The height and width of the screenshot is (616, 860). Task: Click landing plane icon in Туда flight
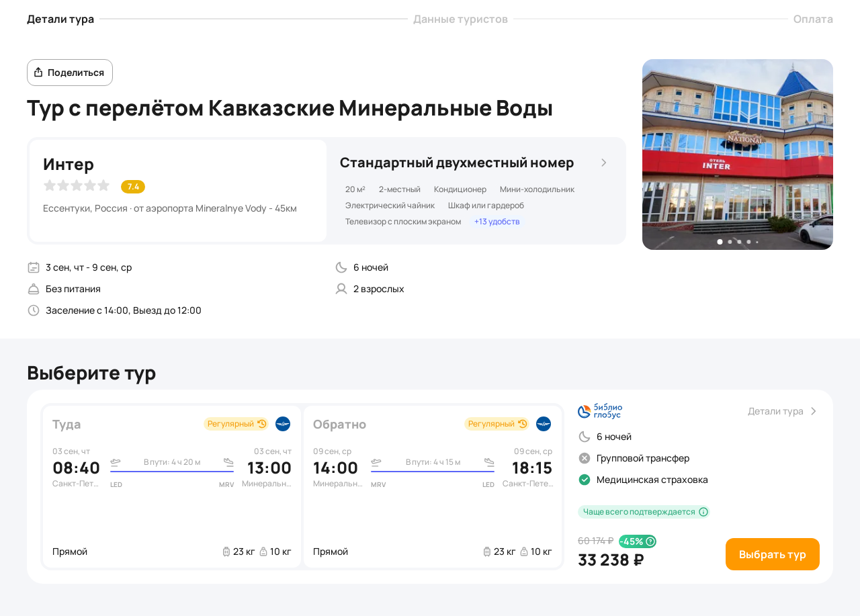[x=228, y=462]
